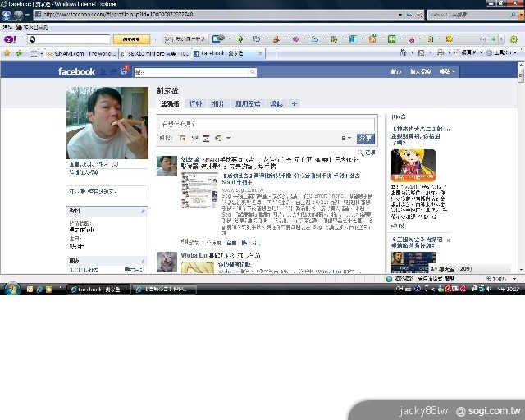Screen dimensions: 525x420
Task: Open the second IE window in the taskbar
Action: tap(164, 290)
